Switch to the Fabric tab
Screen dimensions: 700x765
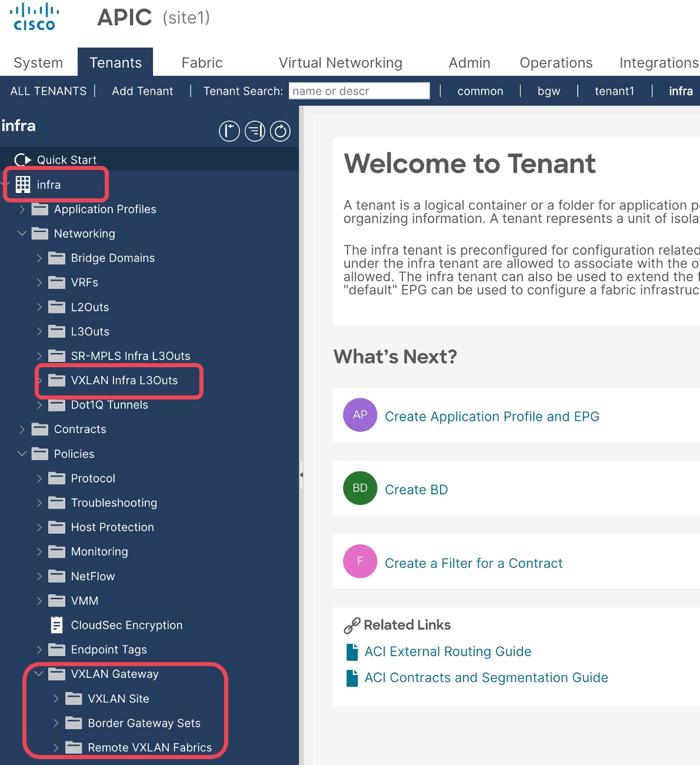pos(202,62)
